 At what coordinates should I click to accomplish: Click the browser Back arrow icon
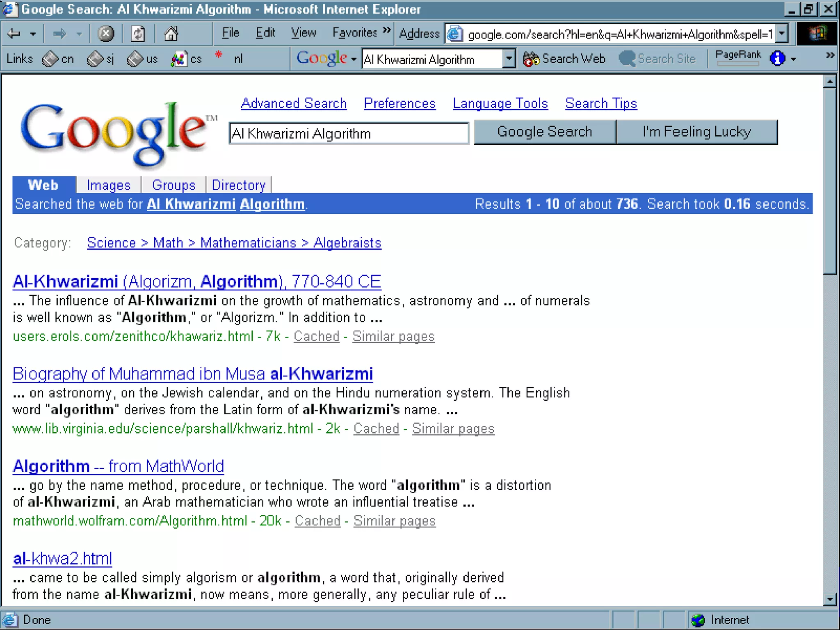pos(14,34)
